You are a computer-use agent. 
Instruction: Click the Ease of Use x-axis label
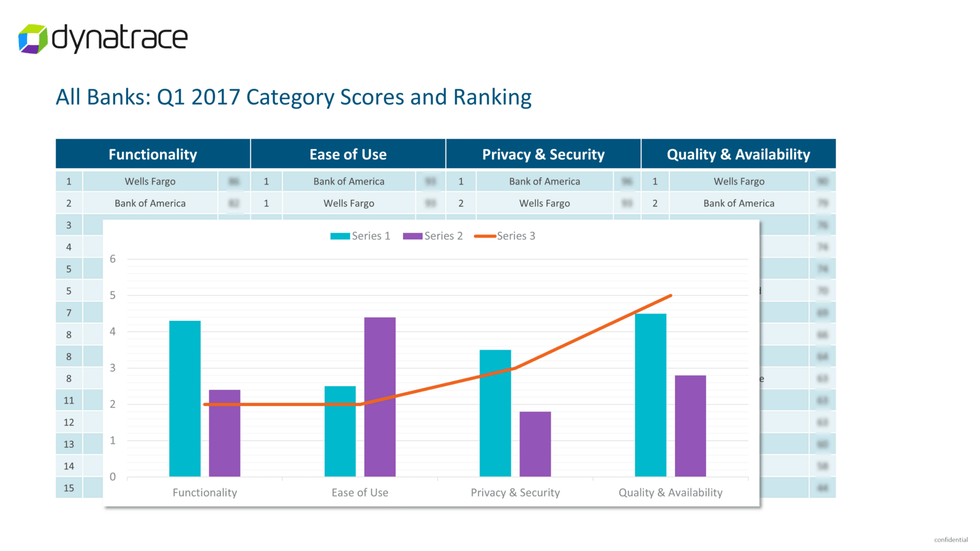coord(360,493)
